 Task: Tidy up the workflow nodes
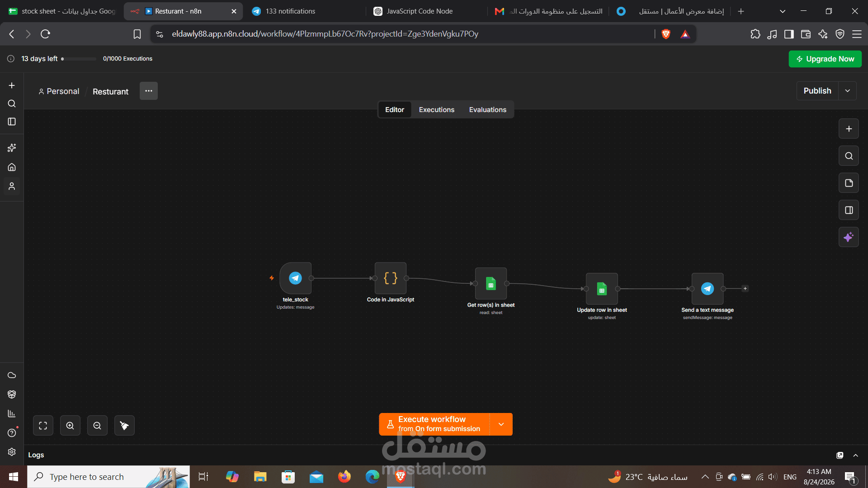(124, 426)
